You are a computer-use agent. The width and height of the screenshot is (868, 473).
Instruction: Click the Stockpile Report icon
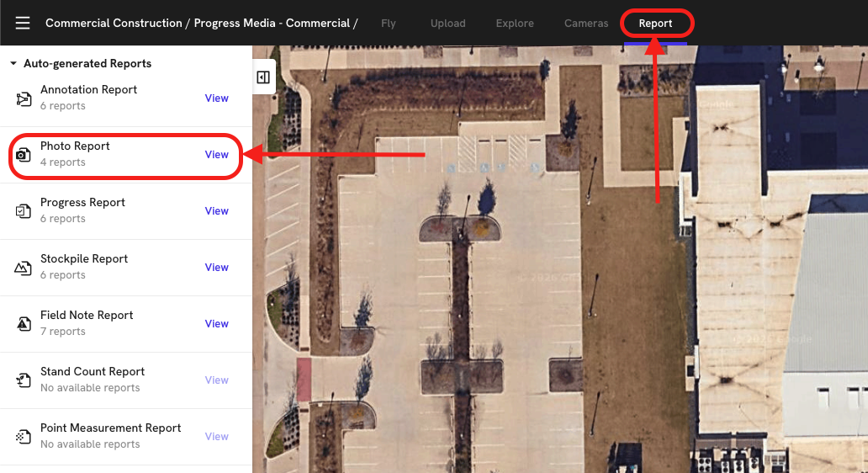(24, 268)
